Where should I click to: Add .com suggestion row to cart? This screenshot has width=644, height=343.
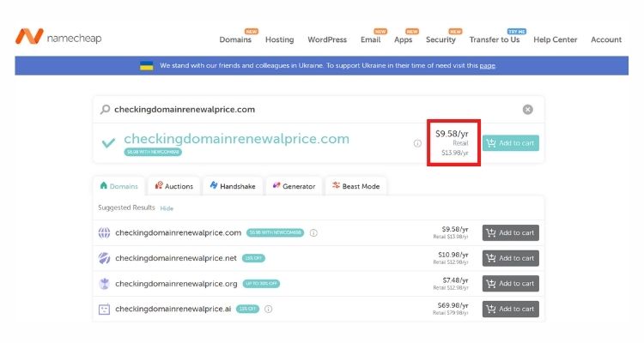(x=511, y=232)
